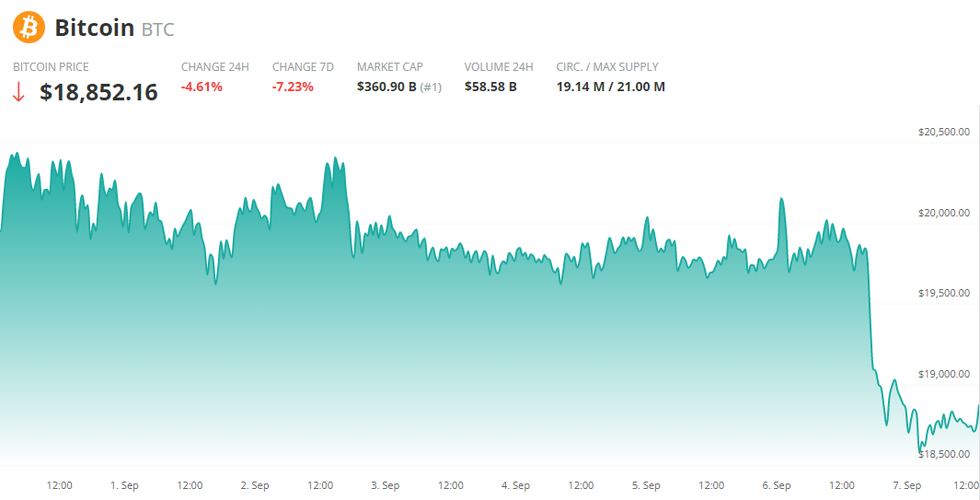Select the Bitcoin title text
This screenshot has height=500, width=980.
tap(95, 28)
